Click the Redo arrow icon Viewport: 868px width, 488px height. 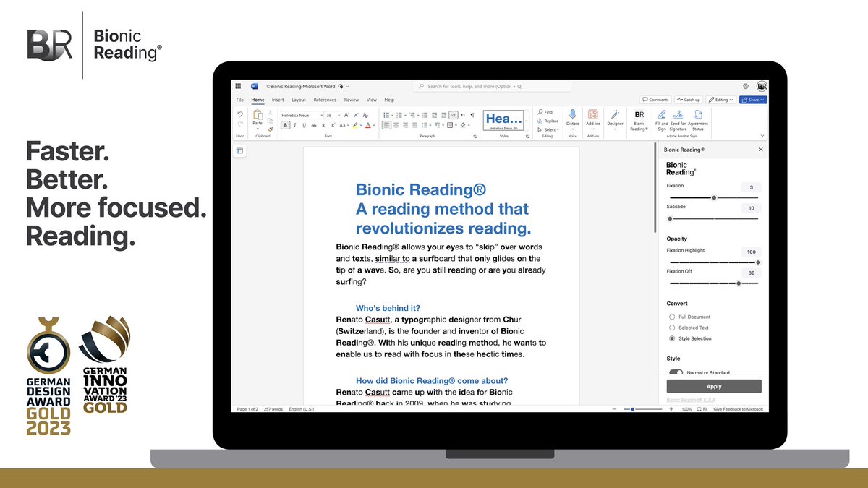click(x=240, y=124)
